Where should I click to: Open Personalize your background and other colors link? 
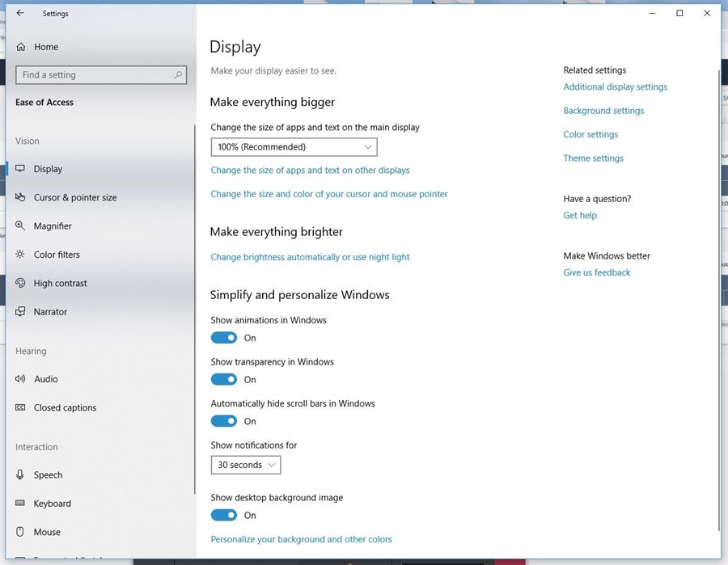coord(302,539)
